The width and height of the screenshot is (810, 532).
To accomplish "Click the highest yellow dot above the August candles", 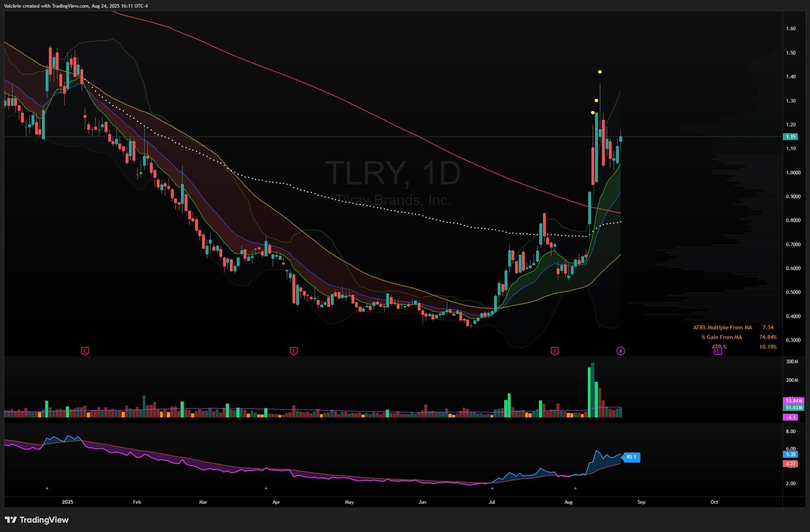I will (600, 72).
